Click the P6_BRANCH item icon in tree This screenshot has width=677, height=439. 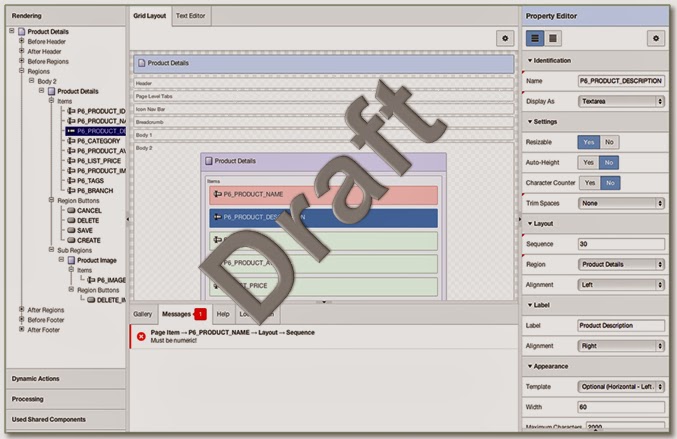[71, 190]
